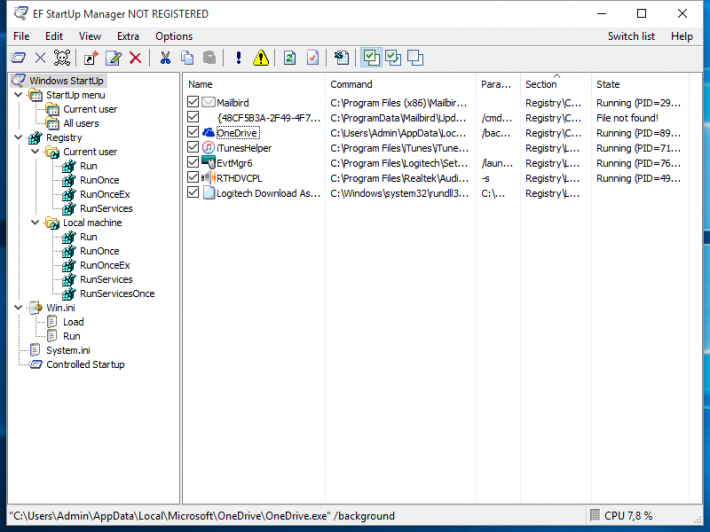Click the CPU meter icon in status bar
This screenshot has width=710, height=532.
(x=595, y=515)
